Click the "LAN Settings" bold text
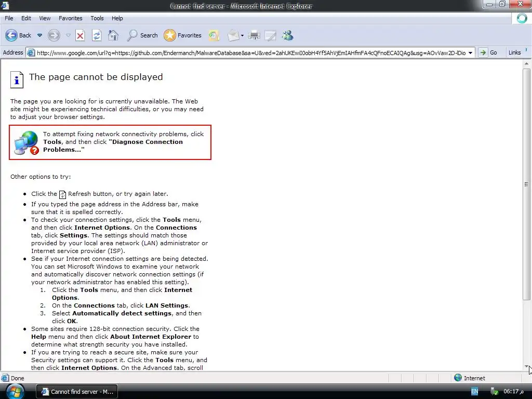Viewport: 532px width, 399px height. pyautogui.click(x=167, y=305)
